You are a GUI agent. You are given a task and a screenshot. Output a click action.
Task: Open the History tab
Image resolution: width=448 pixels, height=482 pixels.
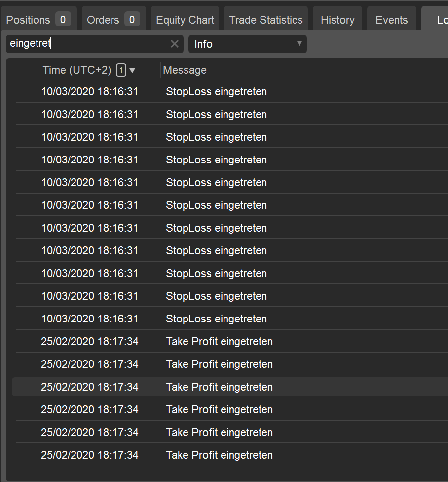(x=337, y=20)
